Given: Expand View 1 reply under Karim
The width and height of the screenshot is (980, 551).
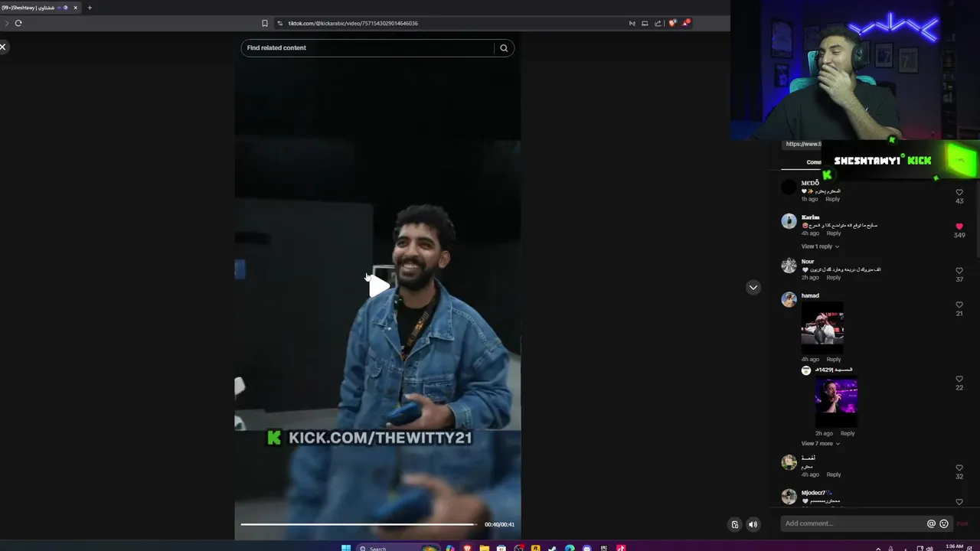Looking at the screenshot, I should (820, 246).
